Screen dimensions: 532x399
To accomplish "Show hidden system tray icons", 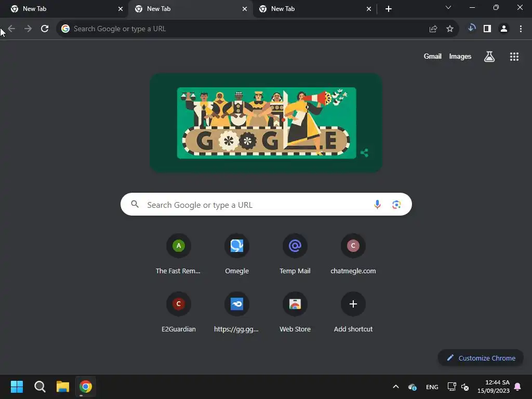I will [x=395, y=387].
